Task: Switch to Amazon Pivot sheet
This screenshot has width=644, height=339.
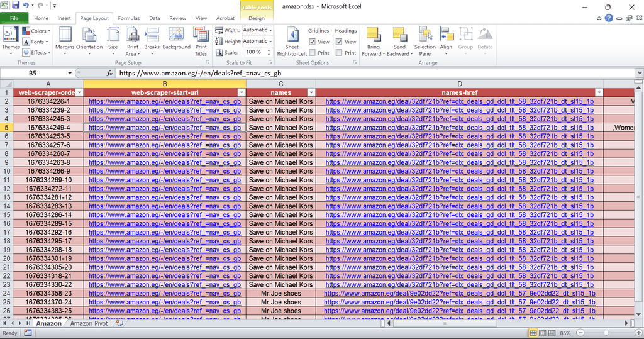Action: point(89,323)
